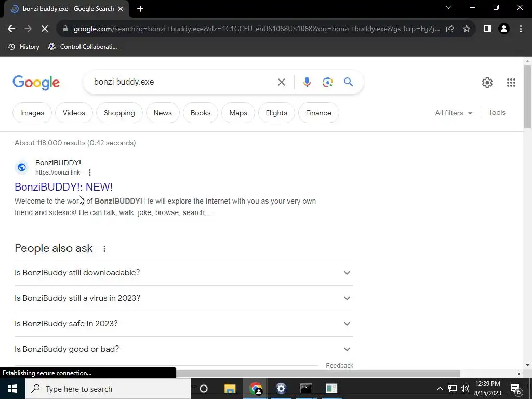Screen dimensions: 532x399
Task: Open a new browser tab
Action: coord(140,9)
